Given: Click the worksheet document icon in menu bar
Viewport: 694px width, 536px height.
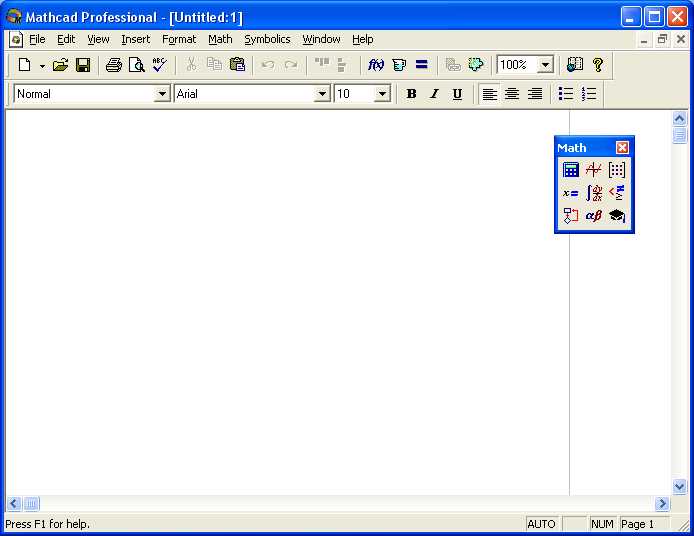Looking at the screenshot, I should click(x=16, y=39).
